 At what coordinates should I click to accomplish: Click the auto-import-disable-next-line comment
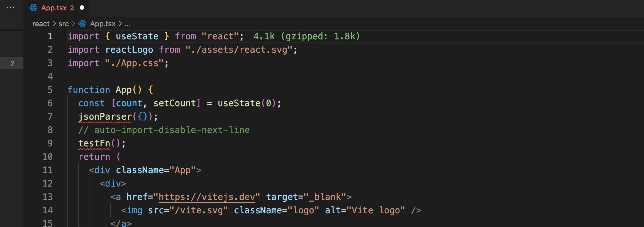164,130
